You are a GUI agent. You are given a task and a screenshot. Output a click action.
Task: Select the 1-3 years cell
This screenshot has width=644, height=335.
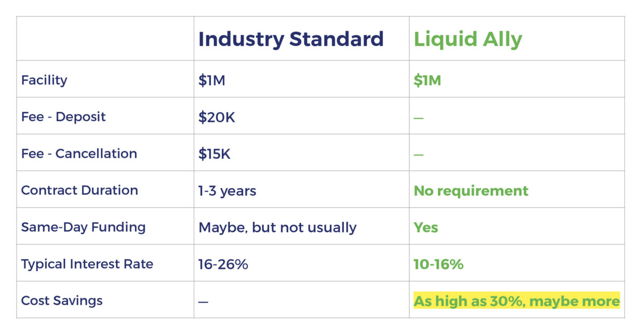pyautogui.click(x=227, y=191)
